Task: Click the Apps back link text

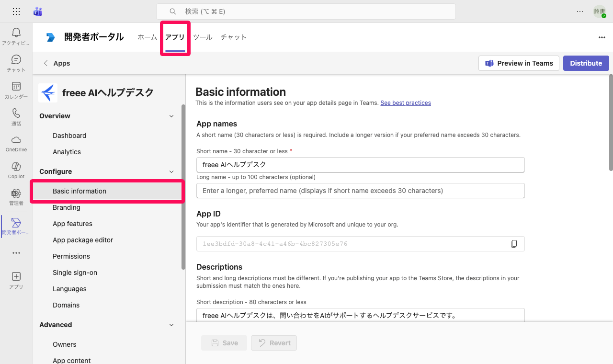Action: point(62,63)
